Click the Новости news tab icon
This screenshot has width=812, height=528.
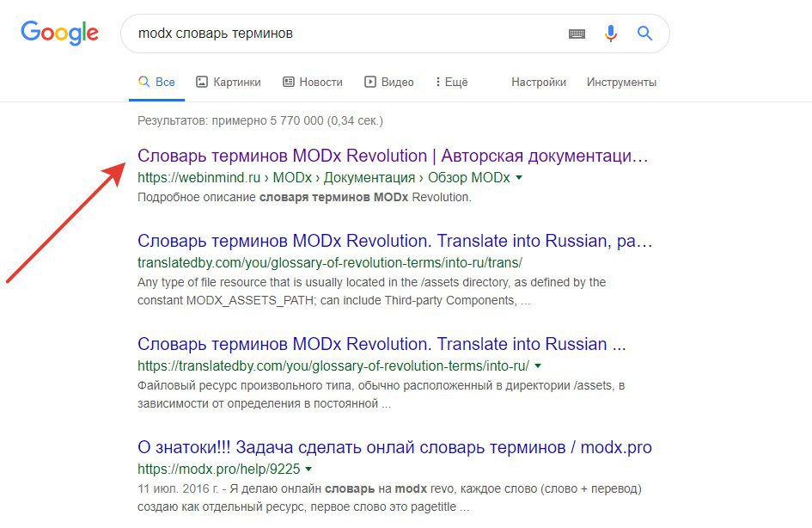[289, 83]
